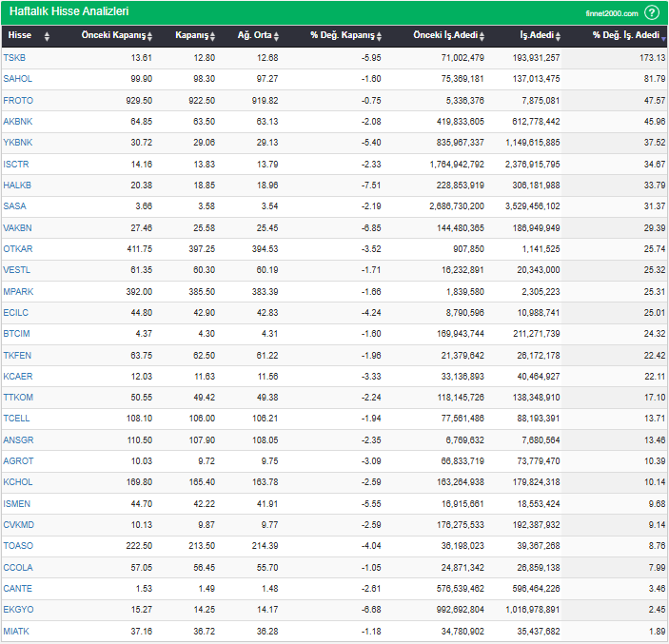Sort by Önceki İş.Adedi arrows
This screenshot has height=644, width=669.
(482, 36)
